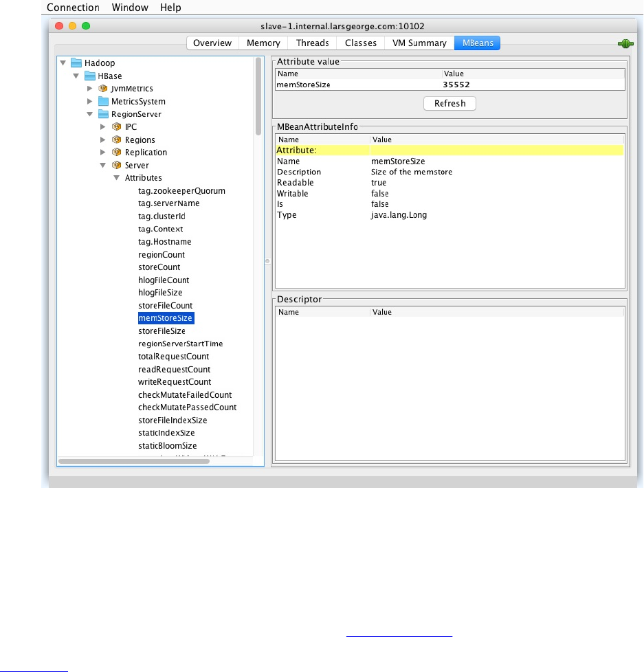The height and width of the screenshot is (672, 644).
Task: Expand the Regions node
Action: 103,139
